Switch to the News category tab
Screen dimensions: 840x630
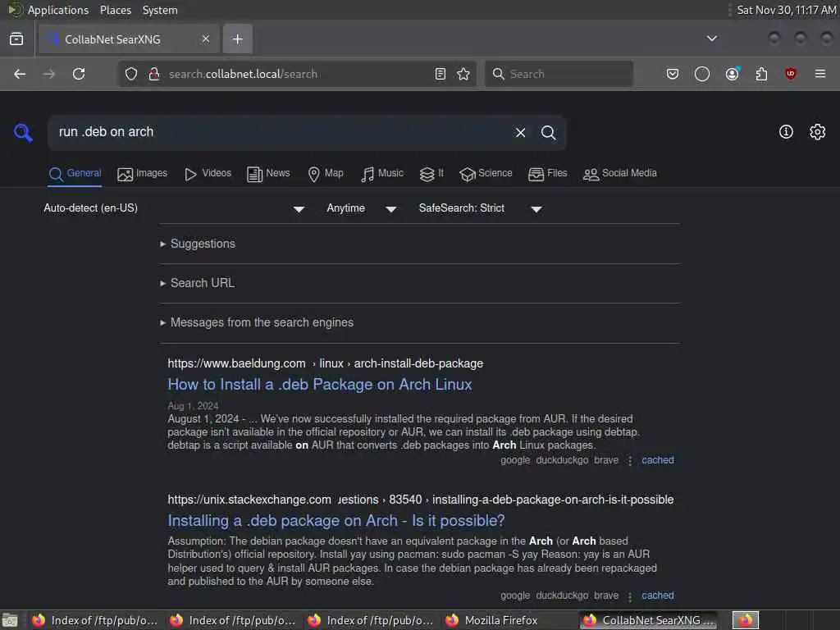point(268,174)
